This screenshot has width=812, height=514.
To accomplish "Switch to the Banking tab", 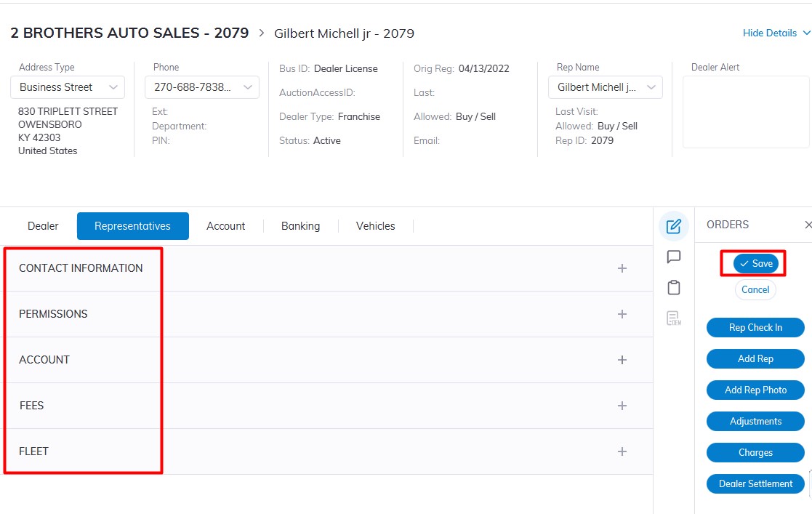I will [300, 226].
